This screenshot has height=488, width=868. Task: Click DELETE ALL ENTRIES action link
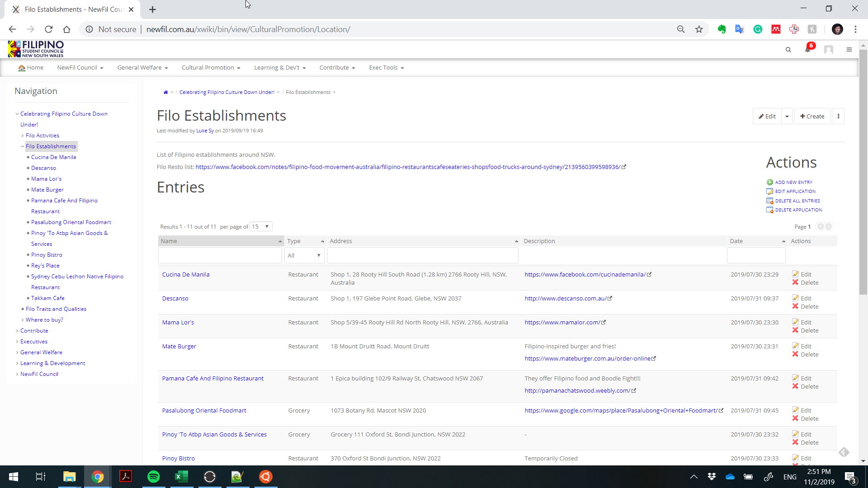coord(797,201)
